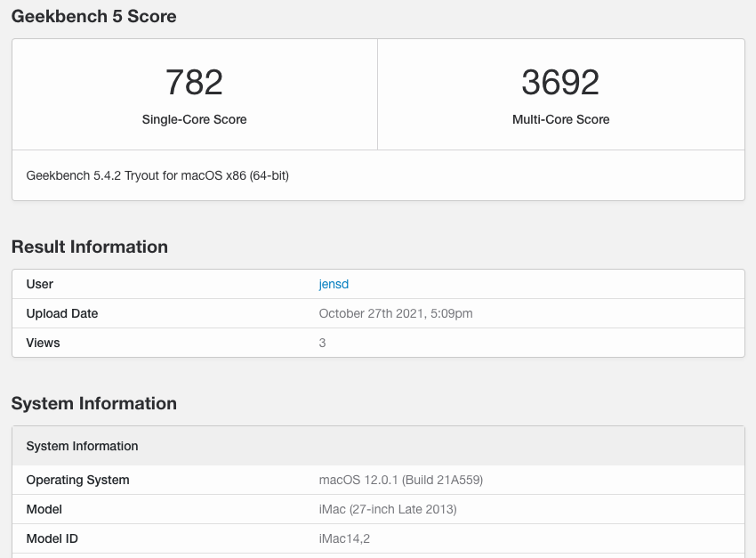Click the System Information section heading

[93, 403]
